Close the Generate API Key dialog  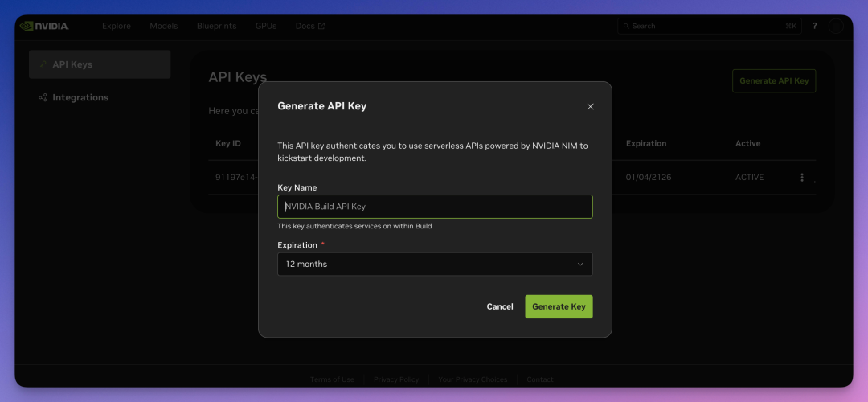590,106
